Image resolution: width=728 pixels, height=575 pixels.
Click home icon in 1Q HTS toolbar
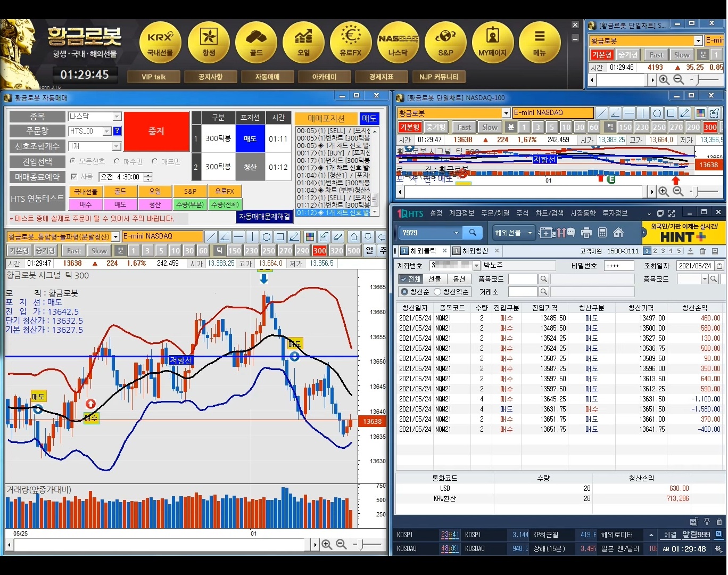pyautogui.click(x=618, y=233)
